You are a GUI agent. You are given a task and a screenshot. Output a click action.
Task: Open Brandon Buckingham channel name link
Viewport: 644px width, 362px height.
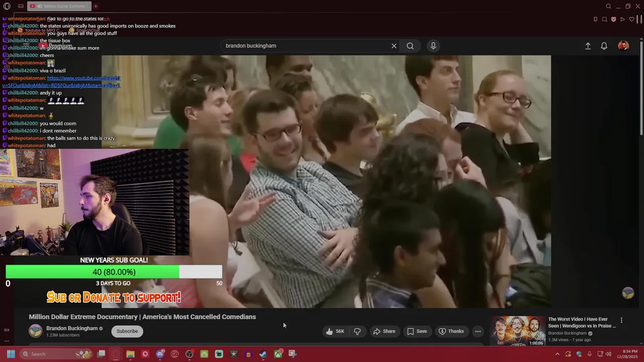(x=72, y=328)
